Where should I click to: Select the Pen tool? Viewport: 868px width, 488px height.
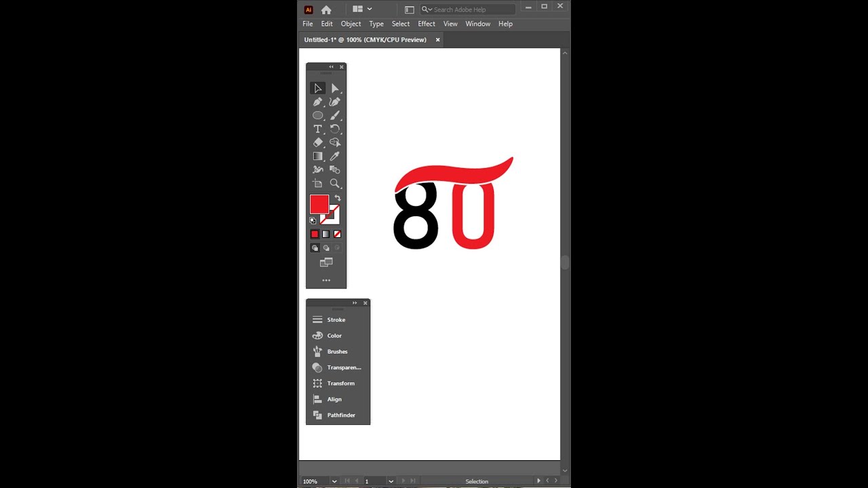click(317, 102)
